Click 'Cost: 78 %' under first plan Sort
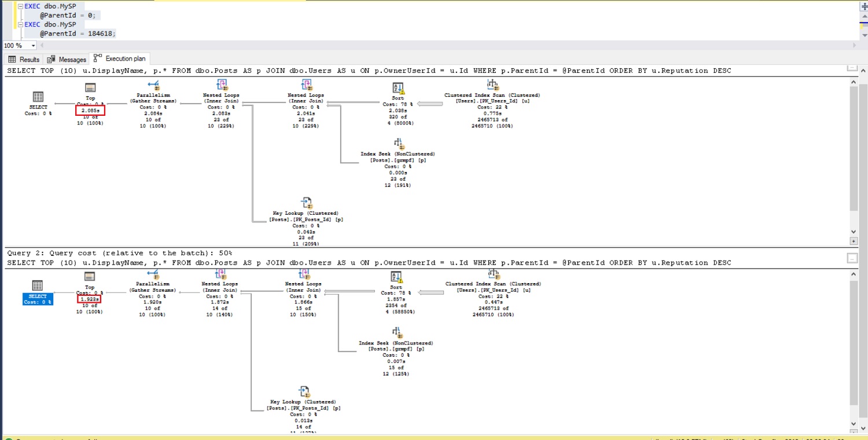This screenshot has width=868, height=440. point(396,105)
